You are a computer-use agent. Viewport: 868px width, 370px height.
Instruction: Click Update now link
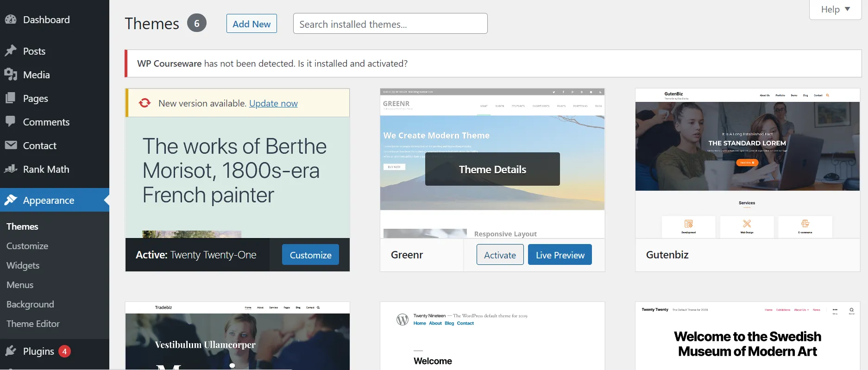(273, 103)
